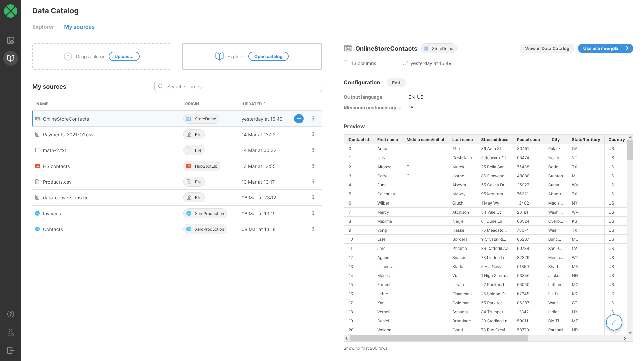This screenshot has height=361, width=644.
Task: Click the preview vertical scrollbar thumb
Action: coord(630,150)
